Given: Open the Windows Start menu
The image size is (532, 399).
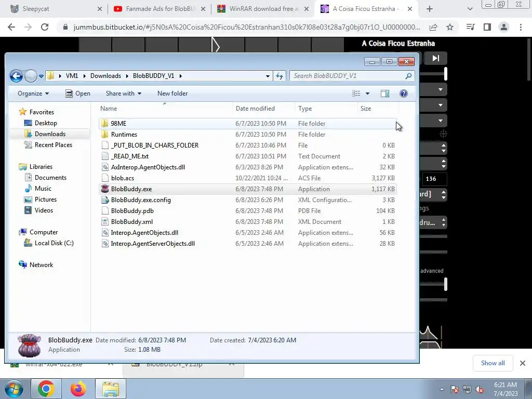Looking at the screenshot, I should 14,389.
